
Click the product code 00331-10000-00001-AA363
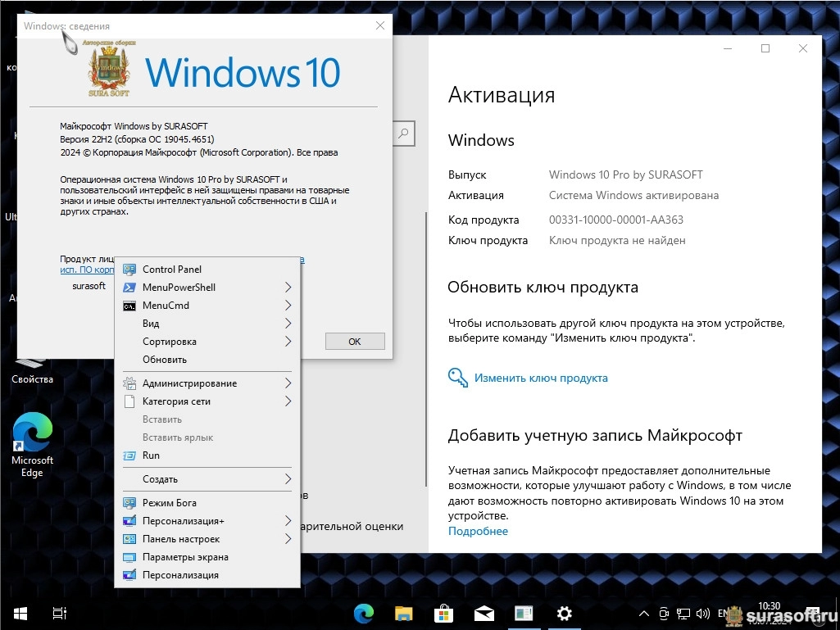click(x=616, y=220)
